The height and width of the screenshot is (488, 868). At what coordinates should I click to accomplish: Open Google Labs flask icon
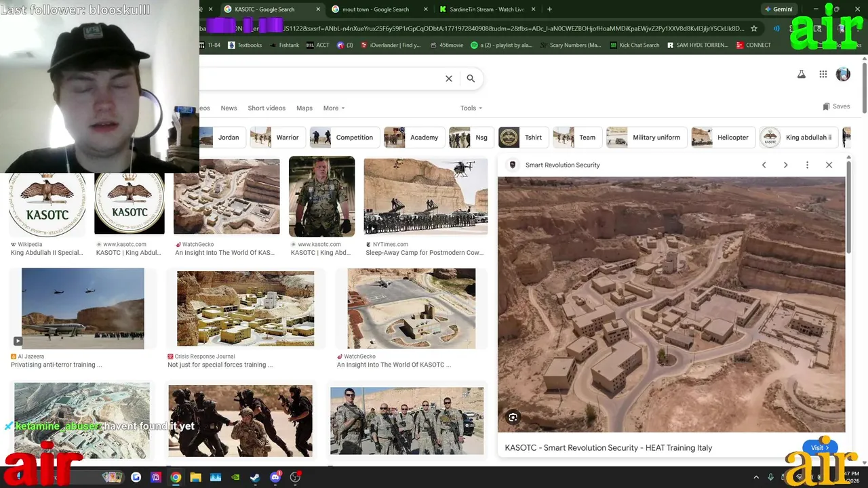[802, 75]
